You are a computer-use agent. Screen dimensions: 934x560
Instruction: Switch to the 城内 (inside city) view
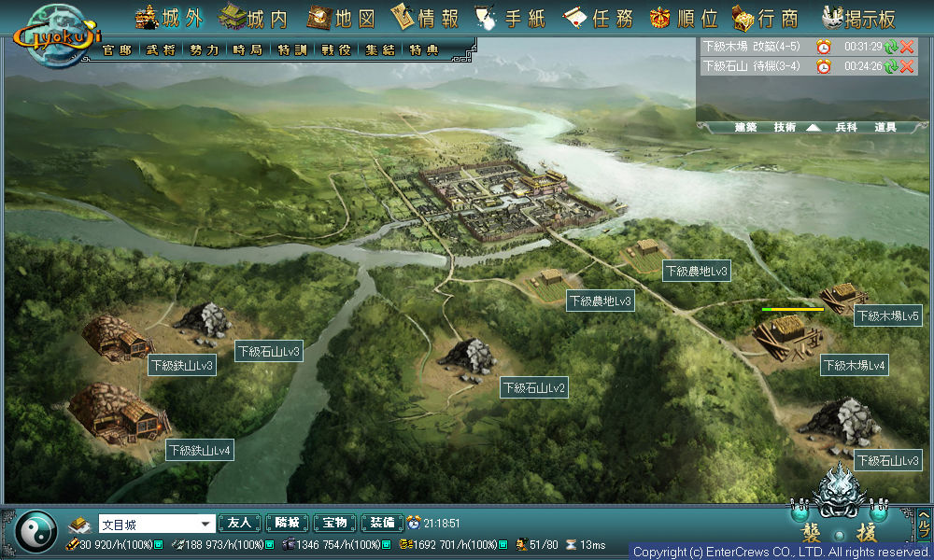coord(254,19)
